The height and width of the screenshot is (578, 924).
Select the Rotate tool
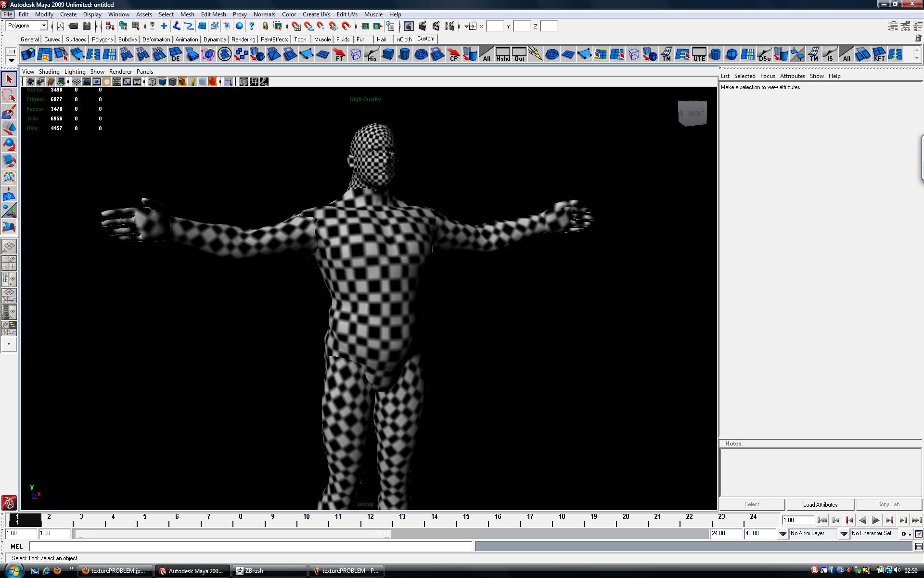(9, 144)
